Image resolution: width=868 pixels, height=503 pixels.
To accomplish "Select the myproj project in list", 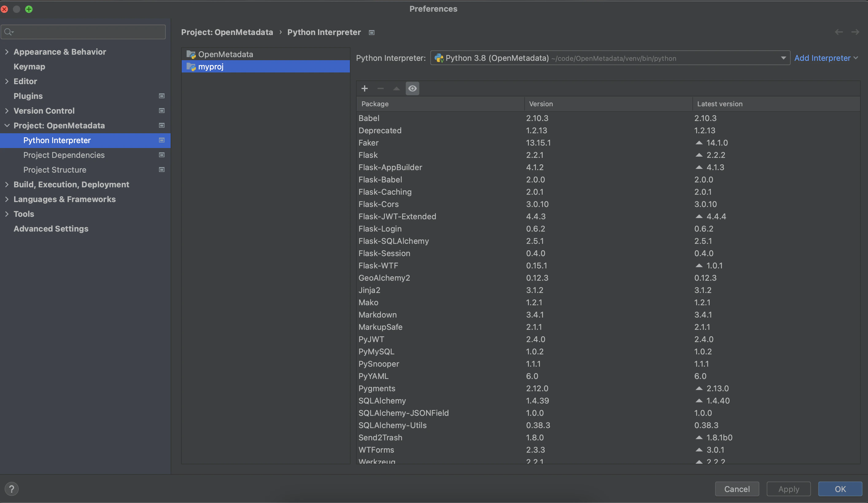I will [265, 67].
